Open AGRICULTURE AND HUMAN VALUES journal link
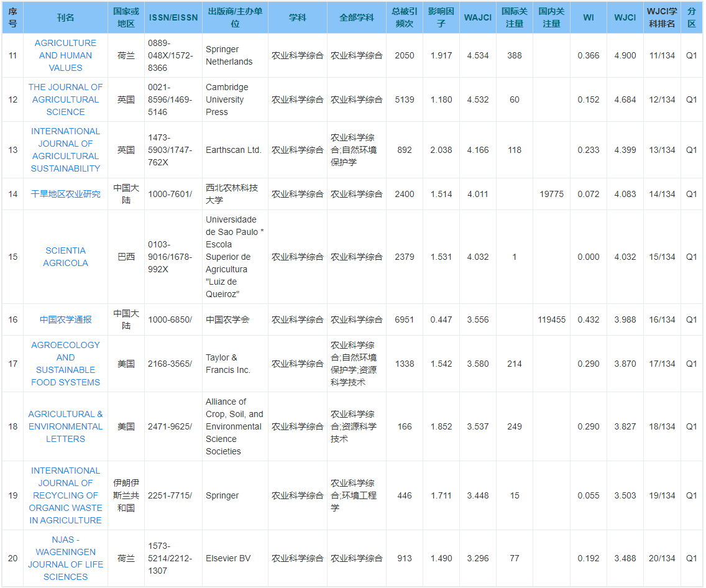 click(x=65, y=55)
